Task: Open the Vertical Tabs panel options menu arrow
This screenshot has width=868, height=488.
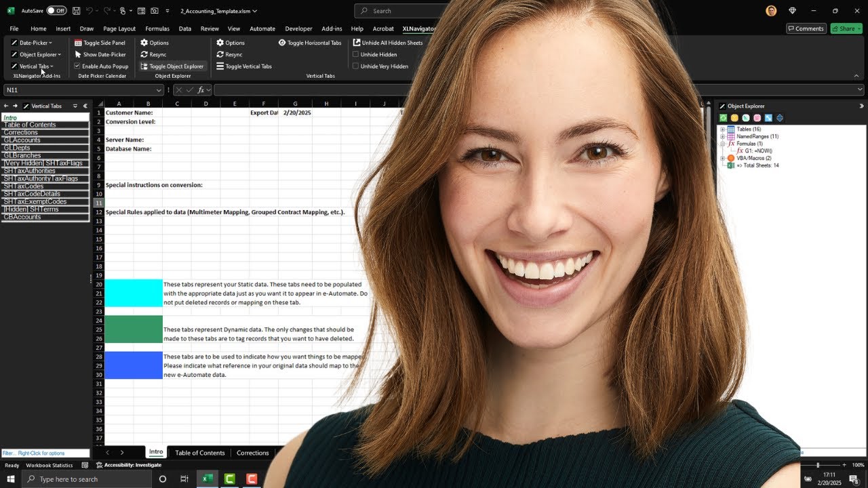Action: [x=75, y=106]
